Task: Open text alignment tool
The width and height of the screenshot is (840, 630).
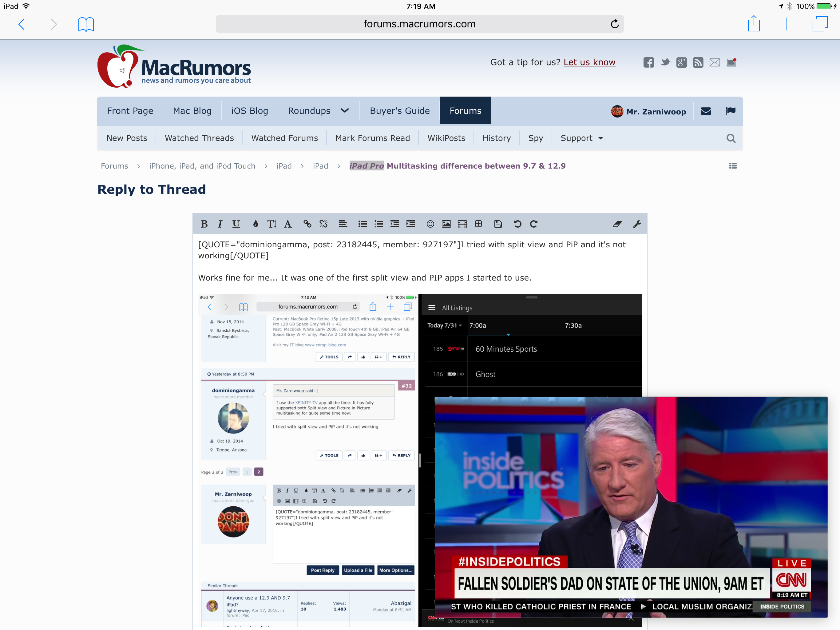Action: pyautogui.click(x=343, y=224)
